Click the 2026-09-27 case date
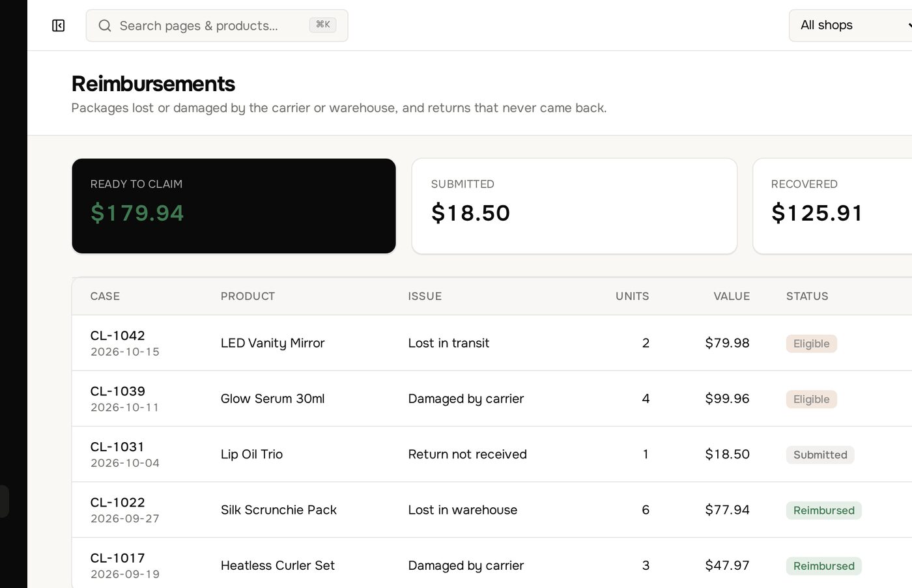Viewport: 912px width, 588px height. [124, 519]
